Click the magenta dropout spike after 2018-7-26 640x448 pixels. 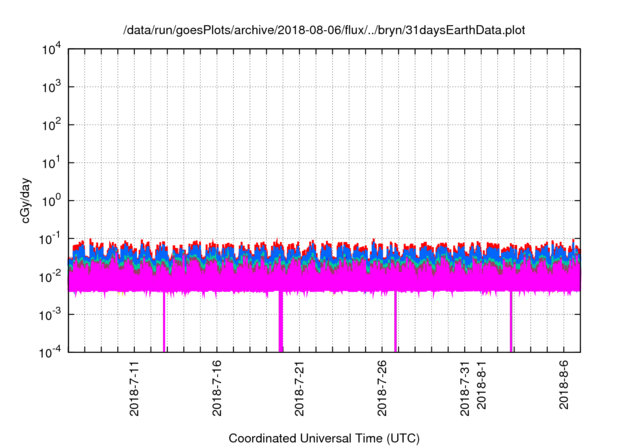pyautogui.click(x=396, y=322)
